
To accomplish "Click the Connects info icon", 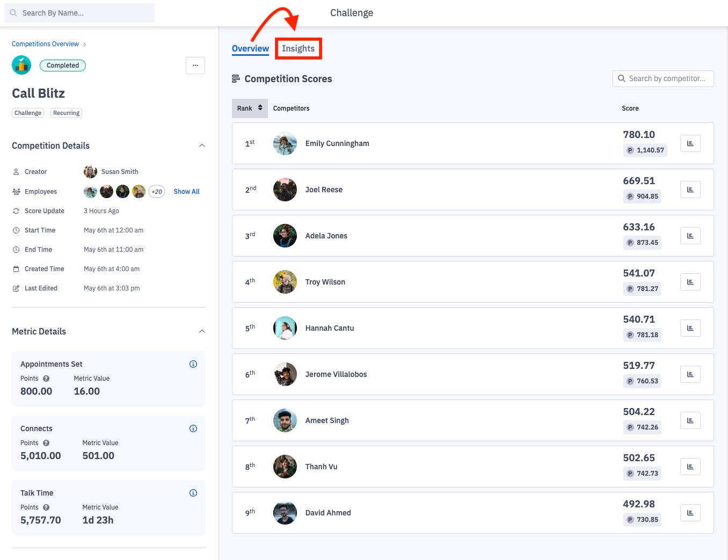I will tap(193, 428).
